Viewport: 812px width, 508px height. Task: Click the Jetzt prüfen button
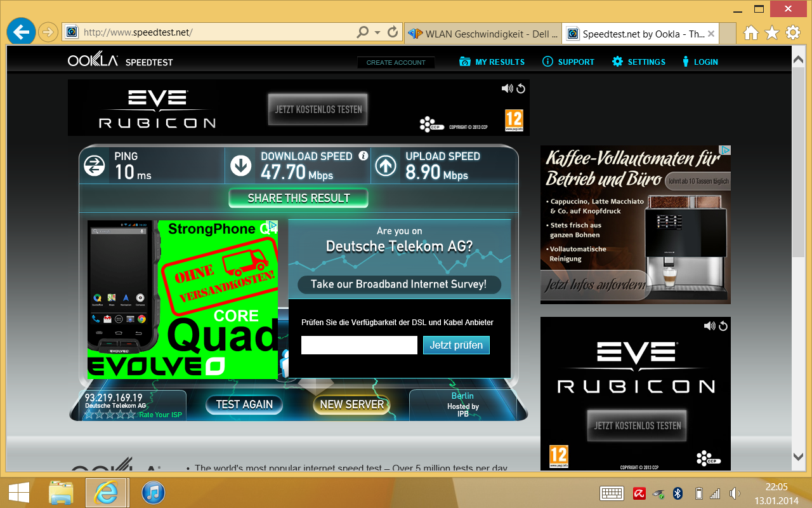(456, 345)
